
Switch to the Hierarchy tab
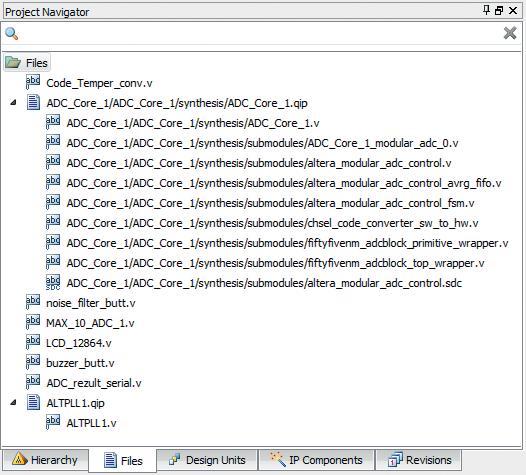46,460
